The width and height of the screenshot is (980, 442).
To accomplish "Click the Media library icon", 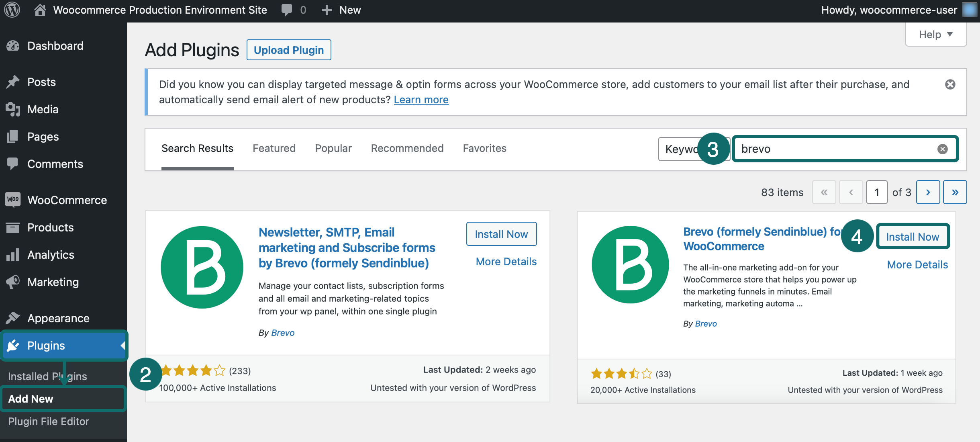I will pyautogui.click(x=12, y=109).
